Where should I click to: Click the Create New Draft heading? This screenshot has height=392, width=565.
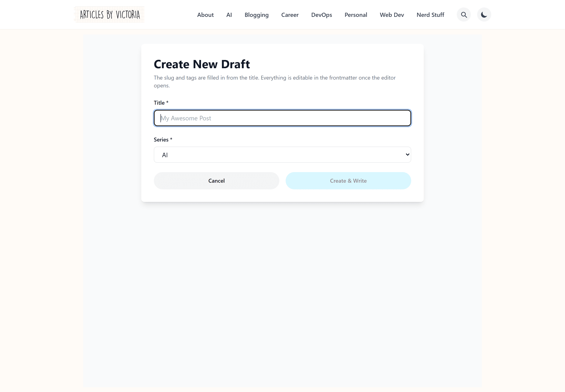[x=202, y=64]
